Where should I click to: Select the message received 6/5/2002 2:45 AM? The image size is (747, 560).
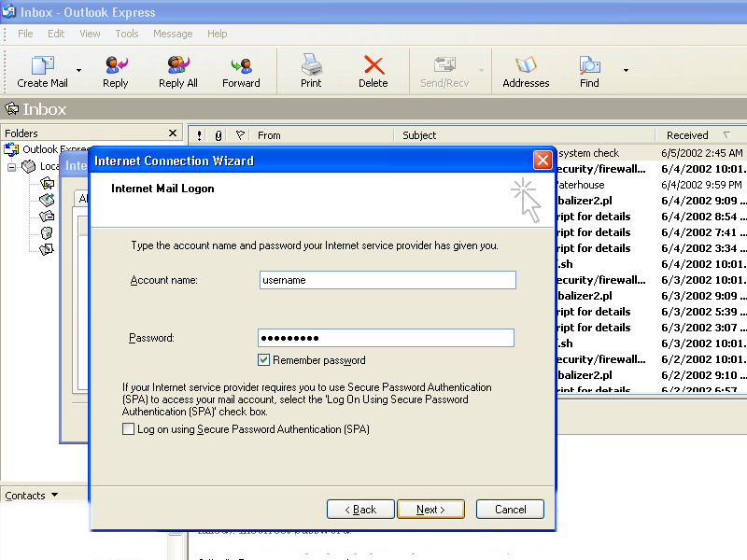pyautogui.click(x=652, y=153)
